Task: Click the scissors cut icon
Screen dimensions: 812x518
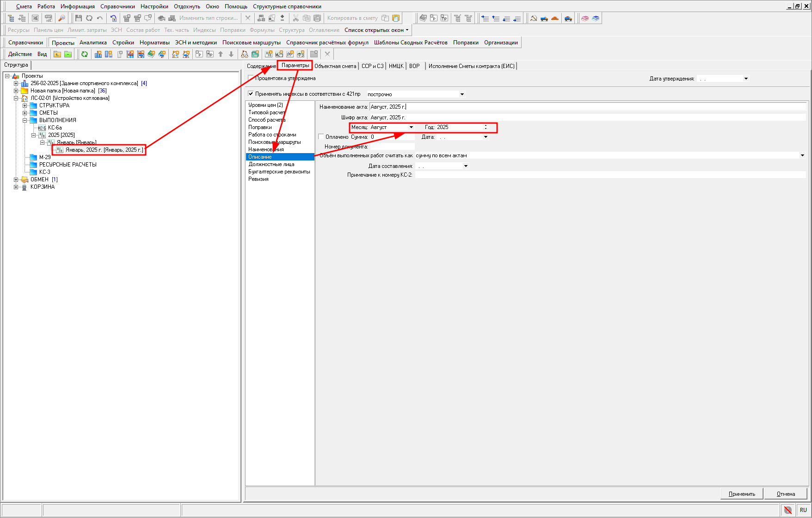Action: tap(295, 18)
